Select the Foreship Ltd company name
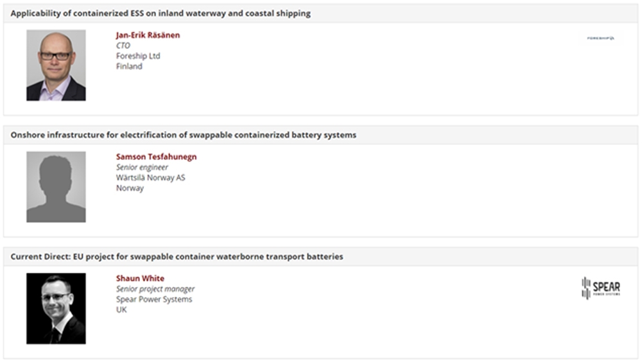Viewport: 642px width, 364px height. coord(138,56)
